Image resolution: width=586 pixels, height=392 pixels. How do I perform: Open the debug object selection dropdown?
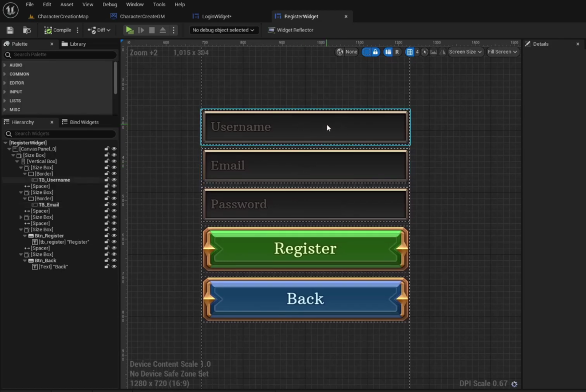click(x=223, y=30)
